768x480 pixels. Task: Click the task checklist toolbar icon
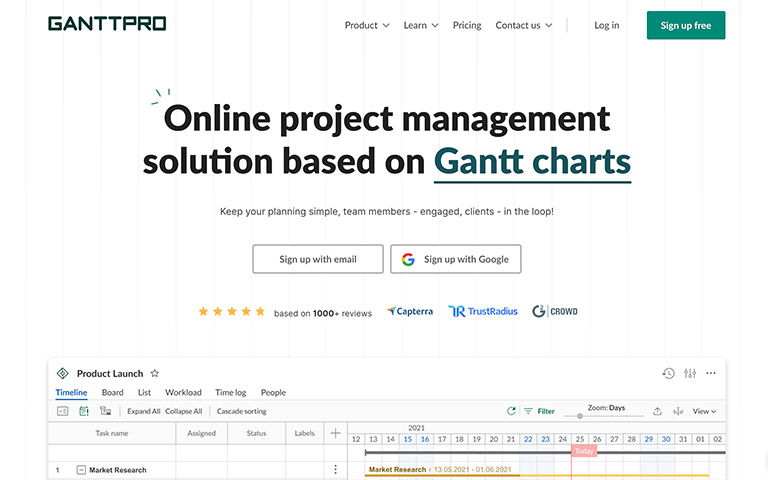tap(63, 411)
